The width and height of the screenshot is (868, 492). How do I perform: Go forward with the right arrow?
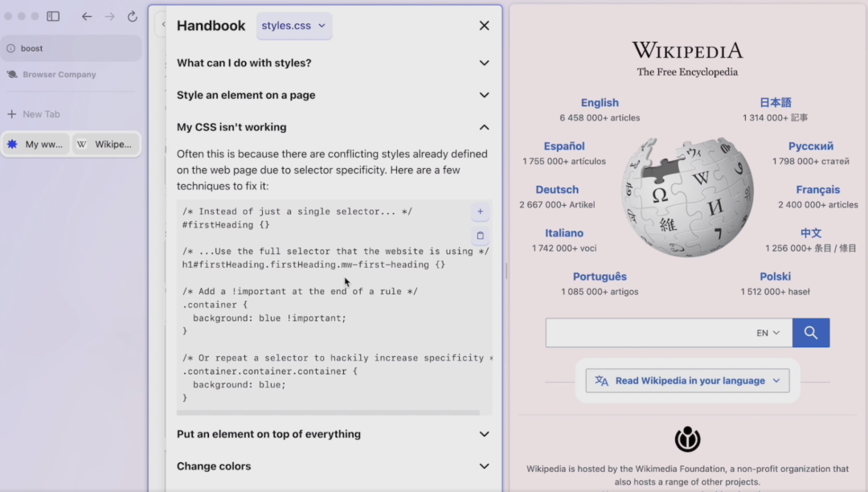click(109, 16)
